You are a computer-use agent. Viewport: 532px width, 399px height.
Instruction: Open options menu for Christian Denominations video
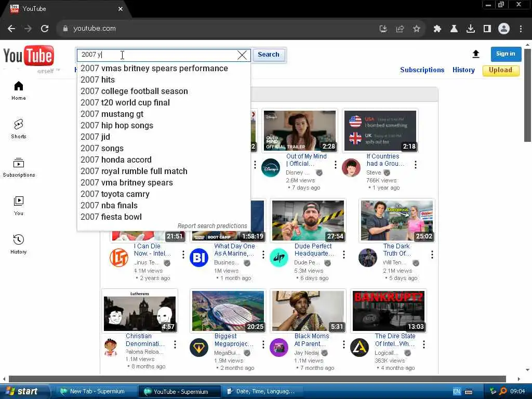pyautogui.click(x=175, y=344)
